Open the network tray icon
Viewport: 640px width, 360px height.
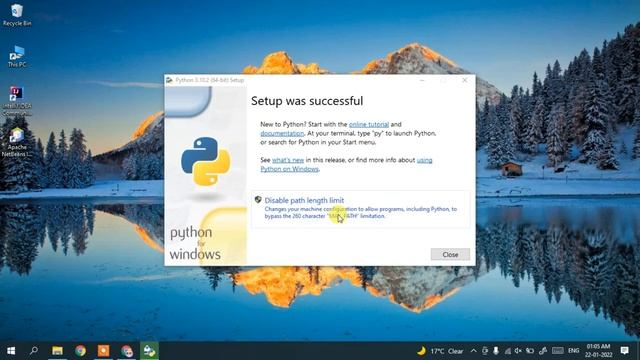click(x=507, y=351)
